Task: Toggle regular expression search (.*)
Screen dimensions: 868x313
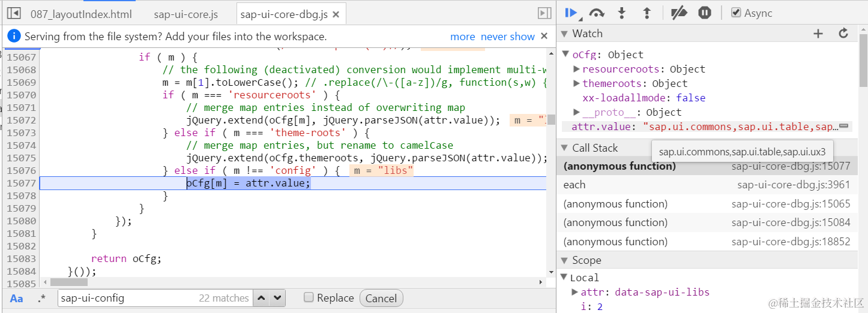Action: tap(41, 298)
